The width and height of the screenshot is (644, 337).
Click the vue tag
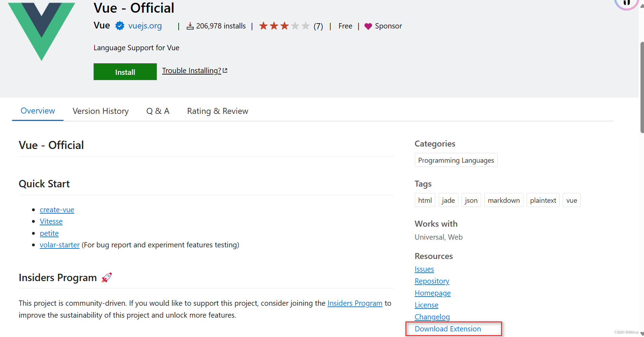pos(572,200)
